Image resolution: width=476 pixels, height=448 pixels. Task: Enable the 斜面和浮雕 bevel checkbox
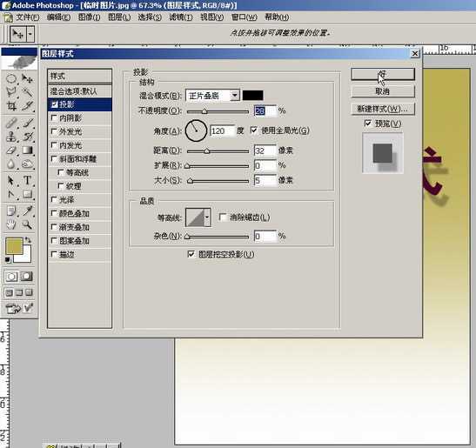(54, 158)
